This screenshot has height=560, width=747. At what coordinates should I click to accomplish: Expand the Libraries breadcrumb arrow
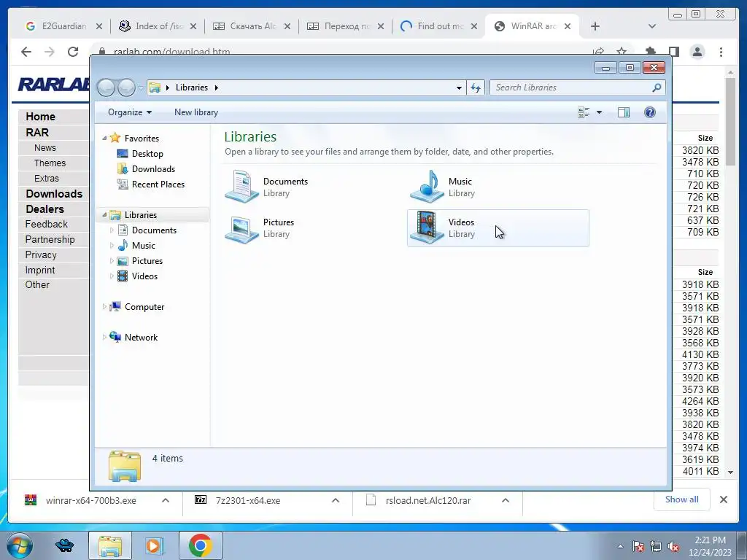coord(216,87)
